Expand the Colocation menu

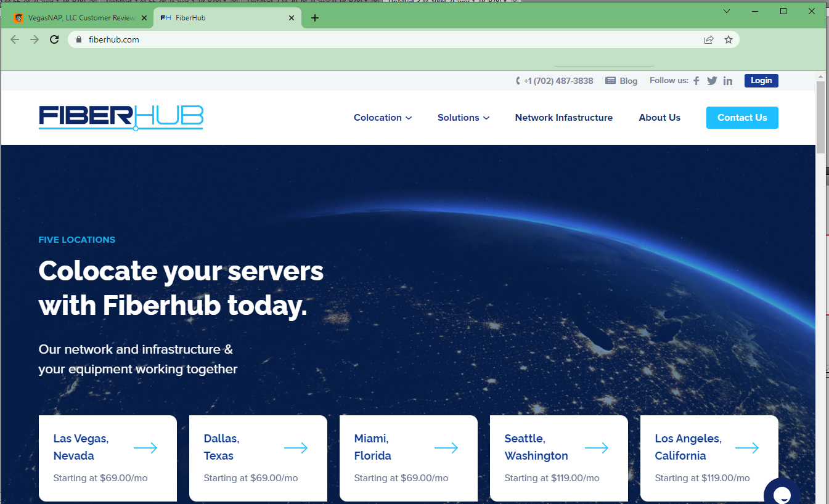tap(383, 118)
